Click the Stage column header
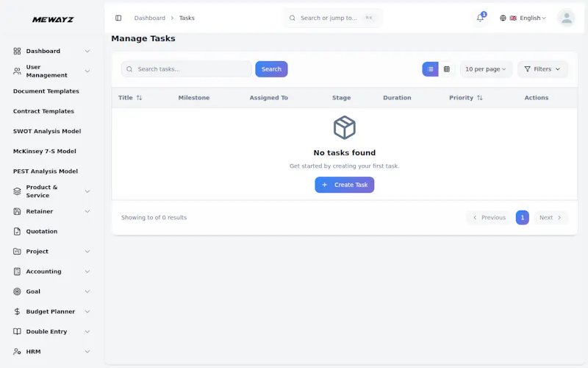 pos(341,98)
